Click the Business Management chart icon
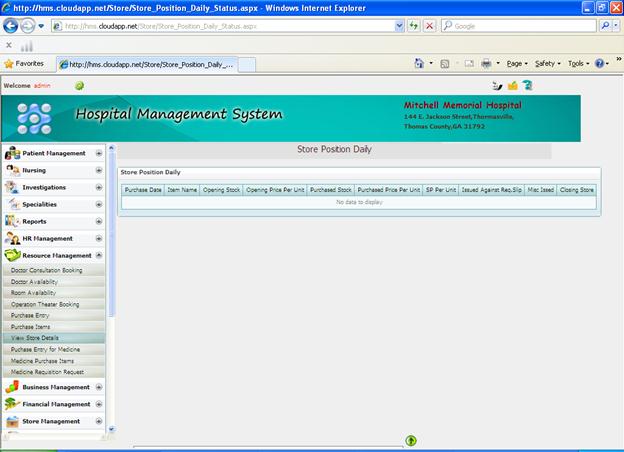This screenshot has width=624, height=452. pyautogui.click(x=12, y=387)
